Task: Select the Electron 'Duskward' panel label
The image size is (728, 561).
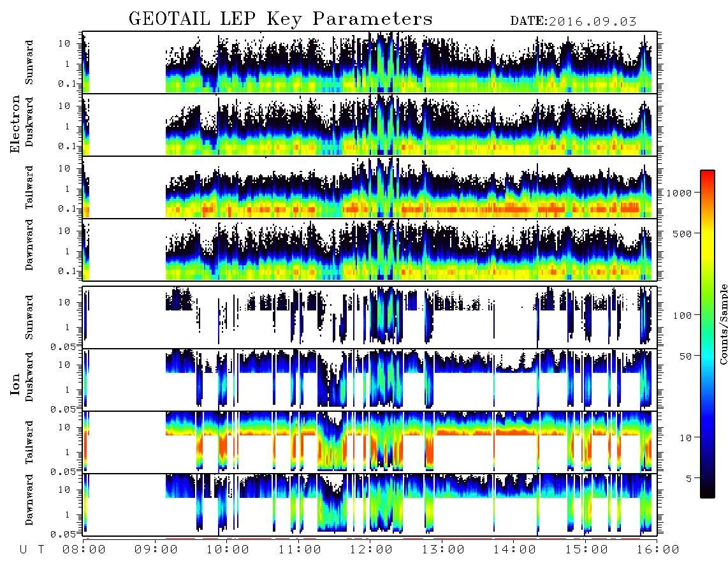Action: [29, 122]
